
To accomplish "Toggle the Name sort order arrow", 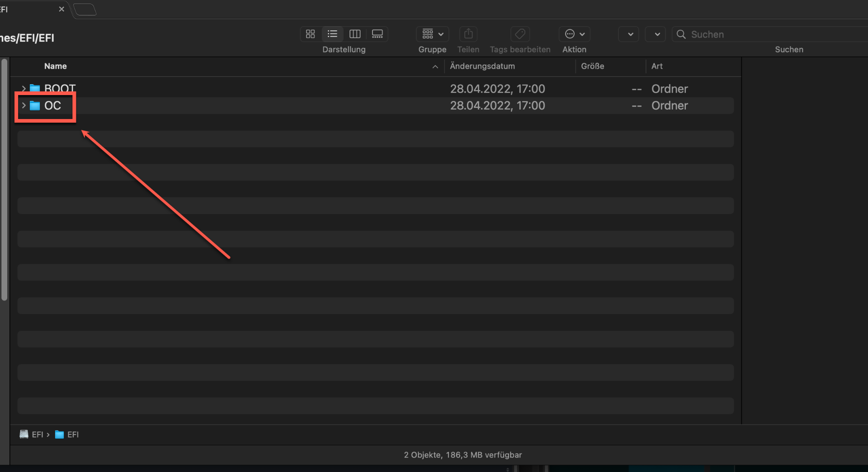I will [x=435, y=67].
